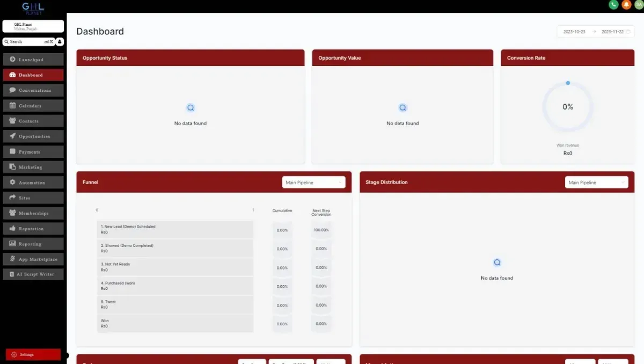The height and width of the screenshot is (364, 644).
Task: Click the end date 2023-11-22
Action: click(x=612, y=32)
